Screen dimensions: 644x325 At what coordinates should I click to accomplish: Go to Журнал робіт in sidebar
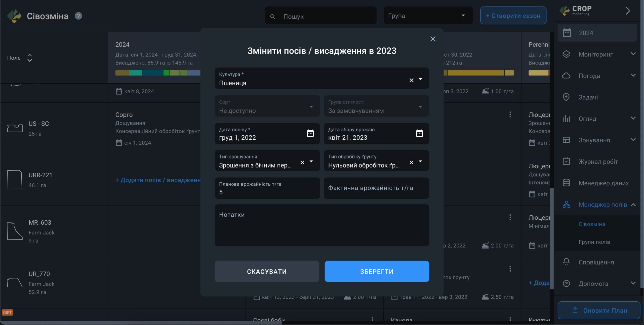point(598,162)
